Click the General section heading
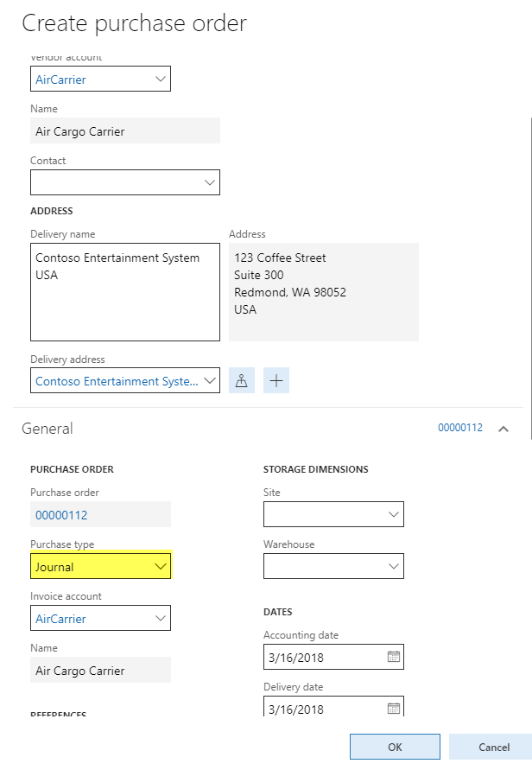The width and height of the screenshot is (532, 770). click(47, 429)
